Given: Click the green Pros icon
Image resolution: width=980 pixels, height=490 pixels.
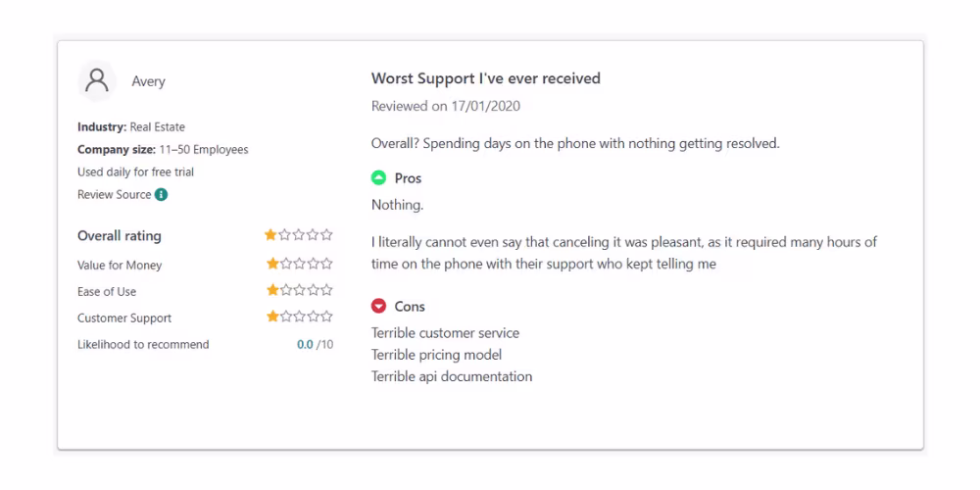Looking at the screenshot, I should click(379, 178).
